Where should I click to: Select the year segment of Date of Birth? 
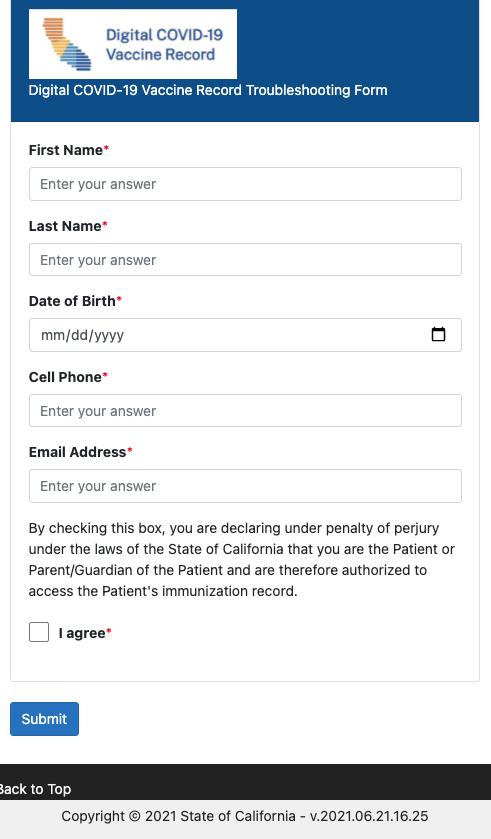109,335
